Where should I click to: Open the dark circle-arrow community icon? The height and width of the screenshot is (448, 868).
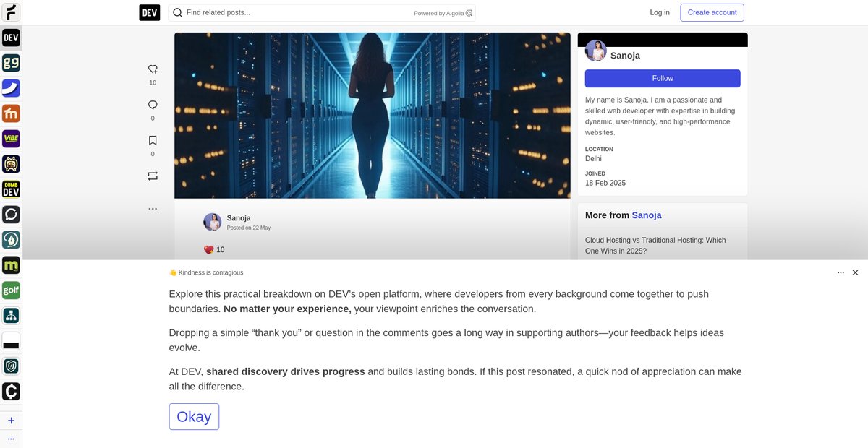coord(11,215)
